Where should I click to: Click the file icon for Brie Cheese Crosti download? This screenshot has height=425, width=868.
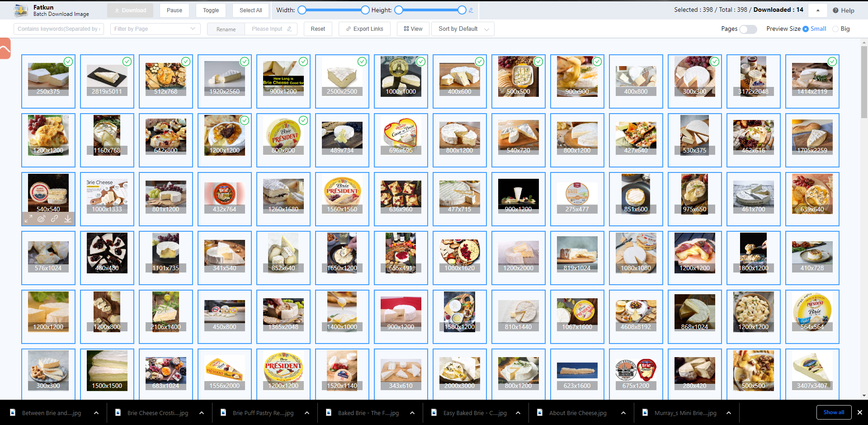click(118, 412)
